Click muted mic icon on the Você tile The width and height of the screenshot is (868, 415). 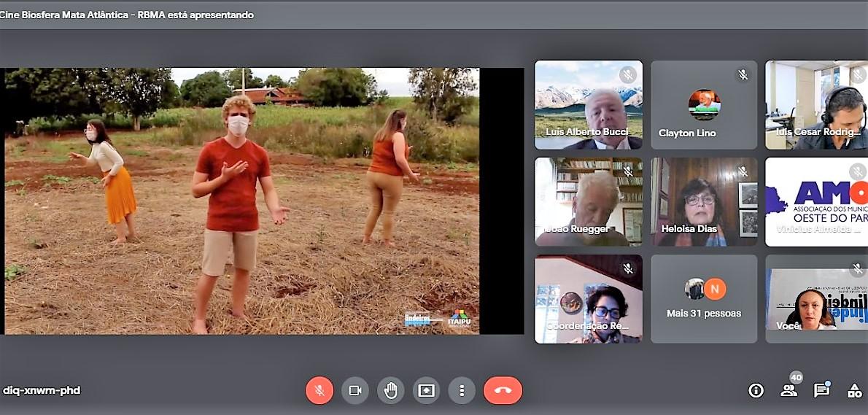click(858, 269)
